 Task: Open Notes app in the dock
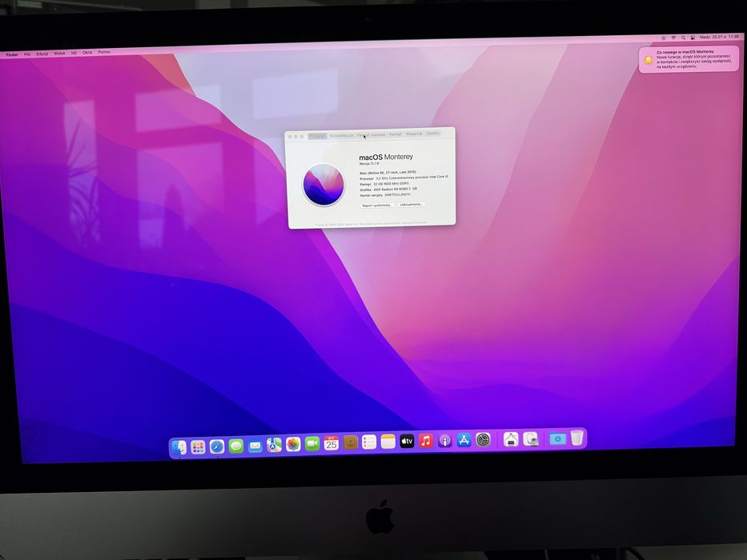388,442
